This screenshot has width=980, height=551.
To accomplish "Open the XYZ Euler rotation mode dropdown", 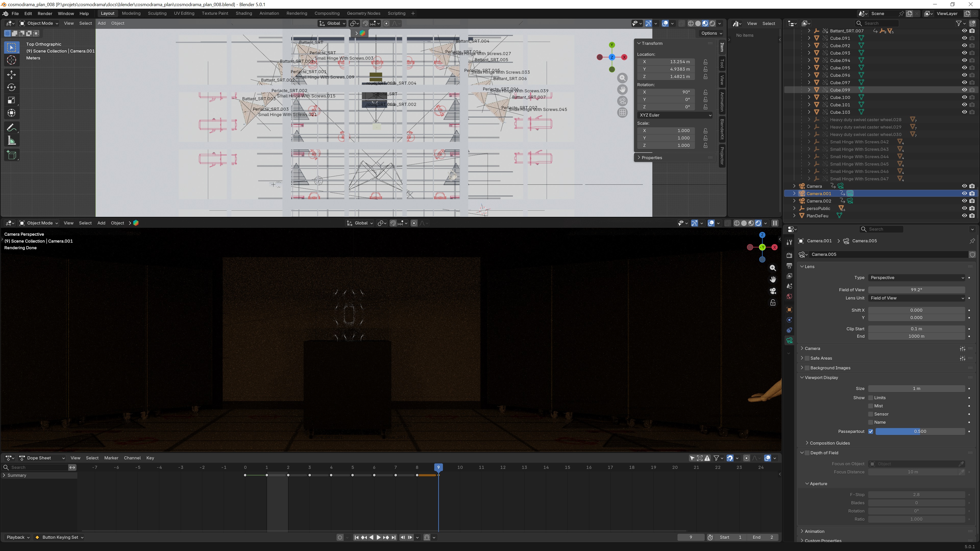I will pyautogui.click(x=675, y=115).
